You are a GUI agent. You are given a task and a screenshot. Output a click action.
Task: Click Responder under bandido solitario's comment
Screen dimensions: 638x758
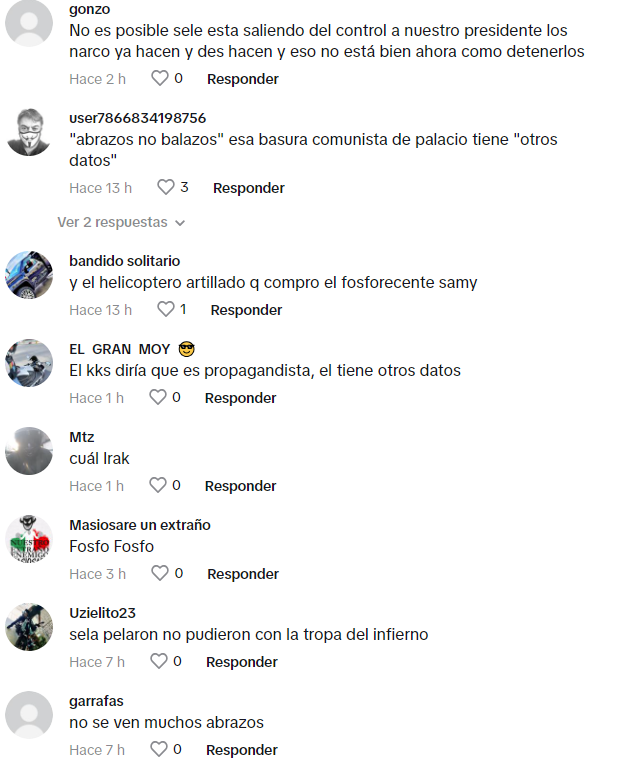coord(246,310)
